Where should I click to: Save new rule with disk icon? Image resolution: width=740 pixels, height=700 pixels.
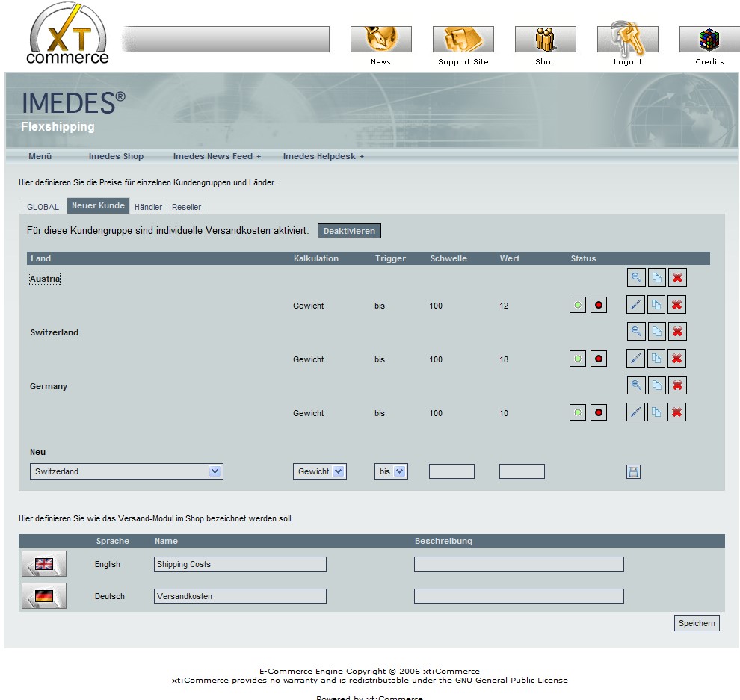tap(633, 471)
